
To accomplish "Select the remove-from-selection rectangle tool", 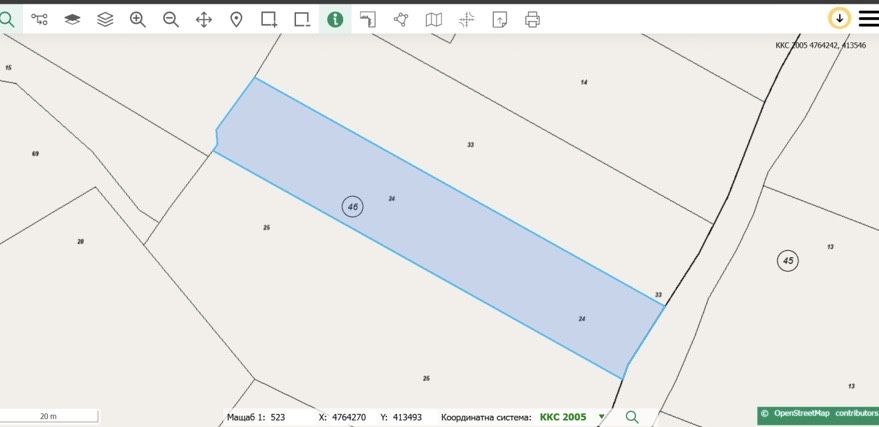I will (302, 20).
